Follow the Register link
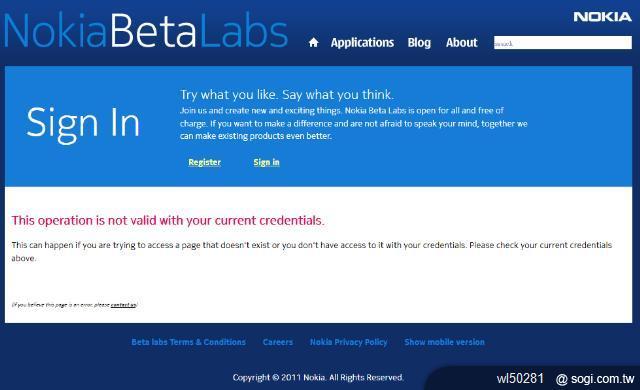The width and height of the screenshot is (640, 390). pos(204,162)
